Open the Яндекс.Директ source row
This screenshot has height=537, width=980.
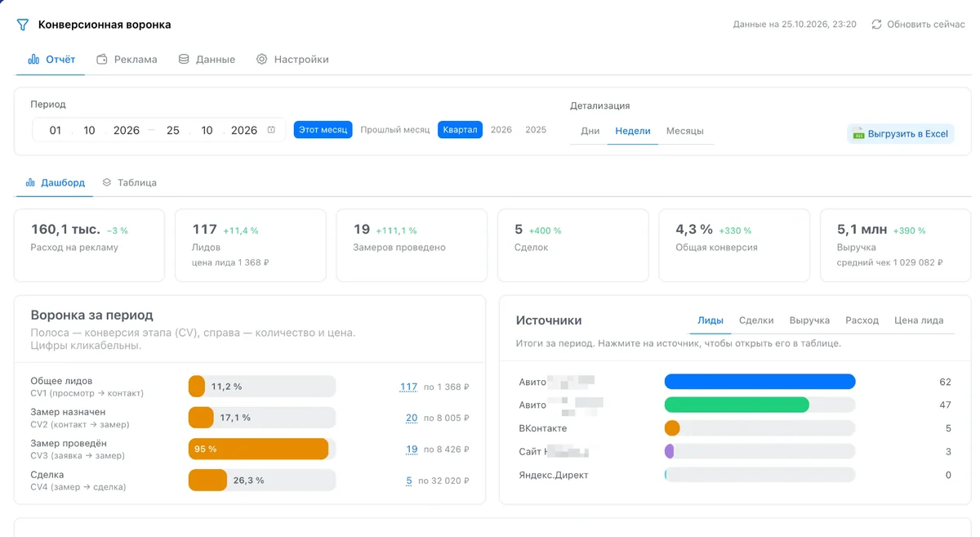(735, 475)
